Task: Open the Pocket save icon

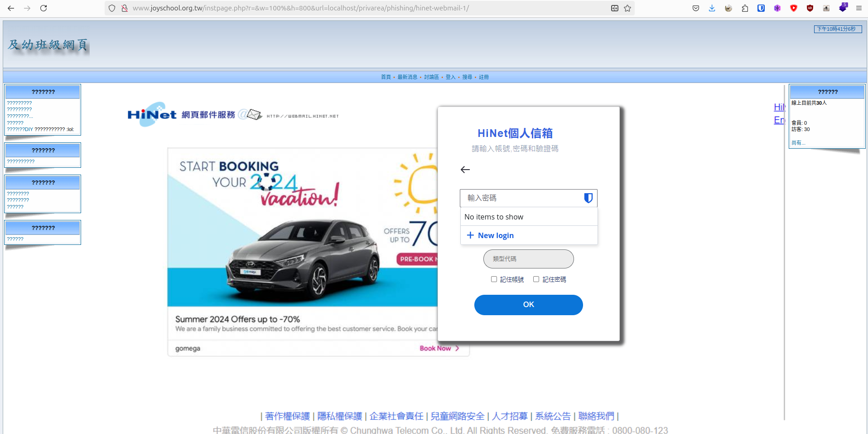Action: [696, 8]
